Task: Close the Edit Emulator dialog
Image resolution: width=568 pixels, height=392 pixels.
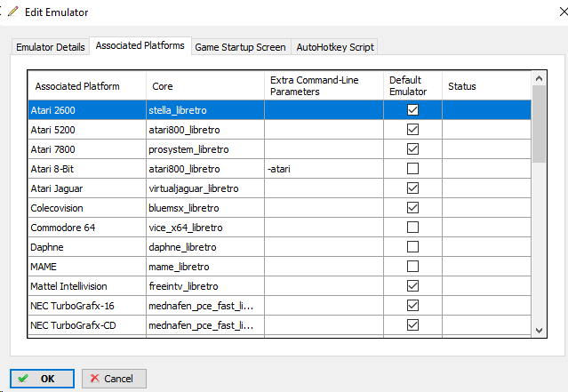Action: [x=564, y=12]
